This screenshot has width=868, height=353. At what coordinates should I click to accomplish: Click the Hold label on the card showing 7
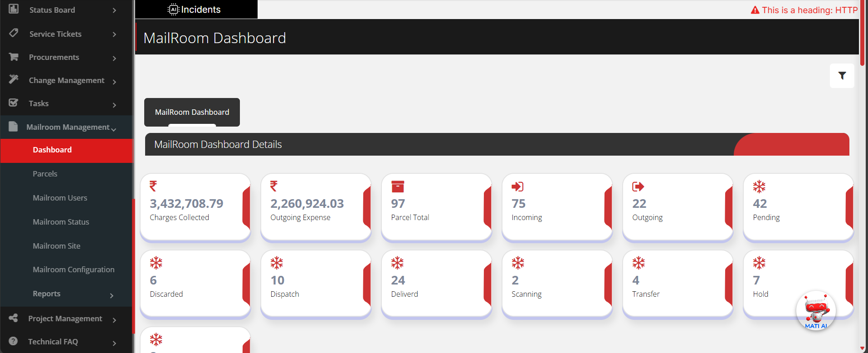click(761, 294)
